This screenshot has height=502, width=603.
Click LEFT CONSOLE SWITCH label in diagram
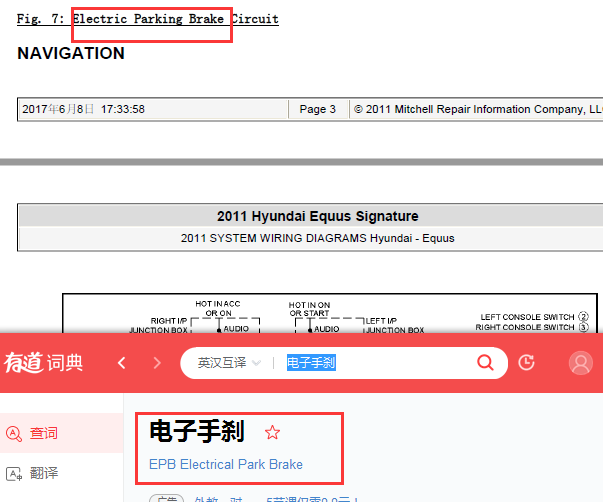click(527, 317)
